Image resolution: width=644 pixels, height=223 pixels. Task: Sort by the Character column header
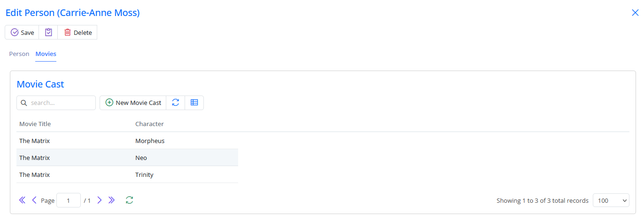tap(149, 124)
